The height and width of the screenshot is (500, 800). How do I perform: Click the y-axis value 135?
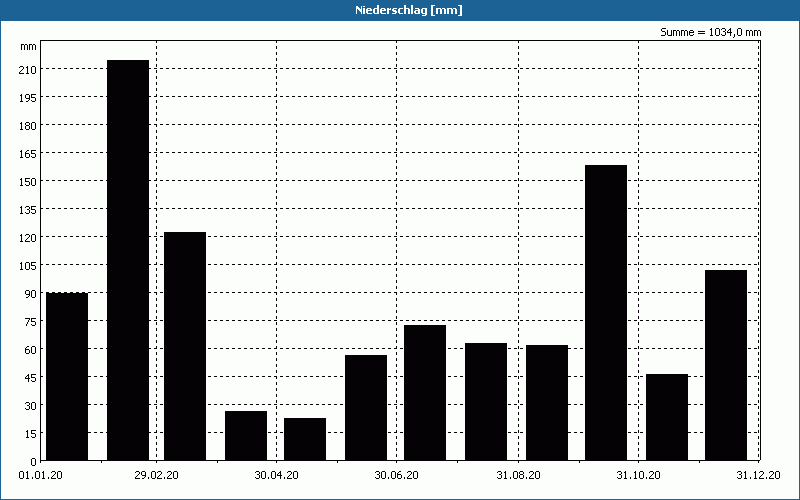pos(28,210)
